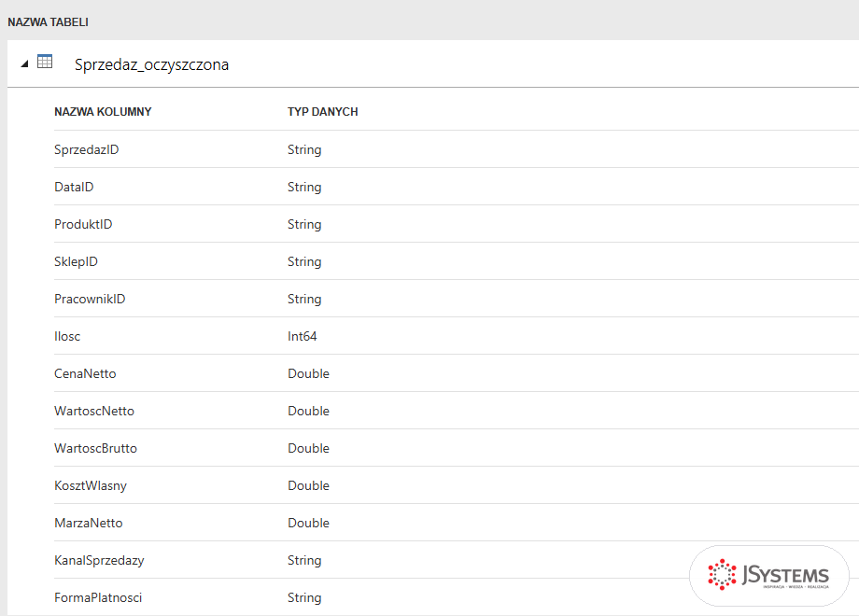Select the DataID column name
Viewport: 859px width, 616px height.
pyautogui.click(x=74, y=187)
